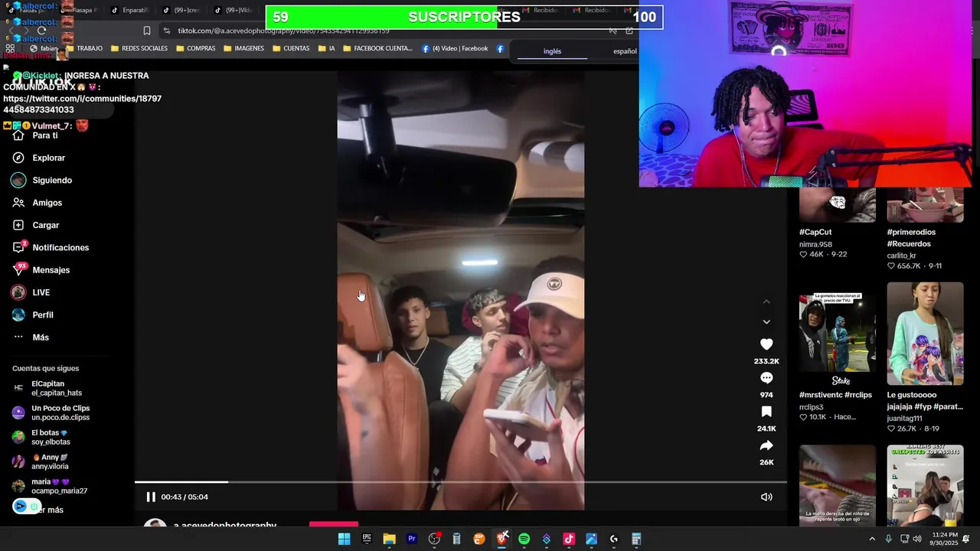980x551 pixels.
Task: Open Adobe Premiere Pro from taskbar
Action: click(412, 539)
